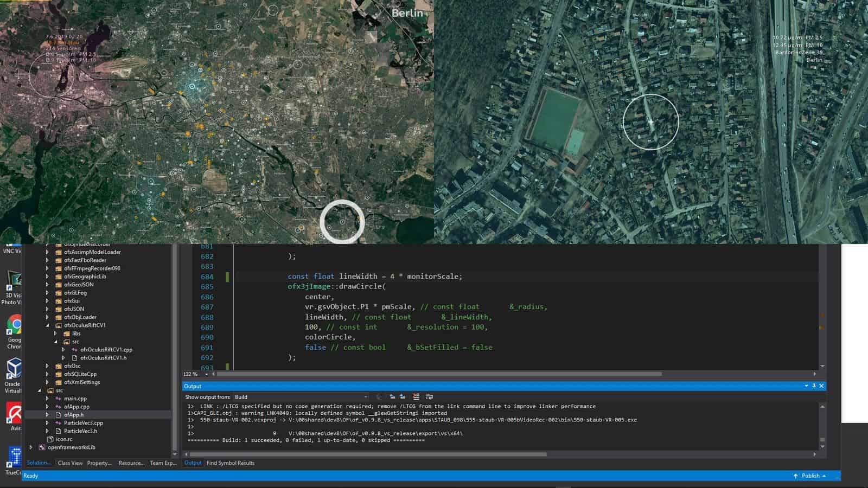Click the Publish button in status bar

[x=810, y=476]
